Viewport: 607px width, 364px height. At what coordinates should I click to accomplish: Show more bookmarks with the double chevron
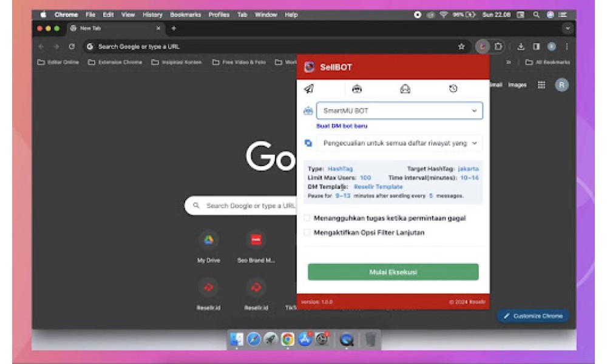pos(508,62)
